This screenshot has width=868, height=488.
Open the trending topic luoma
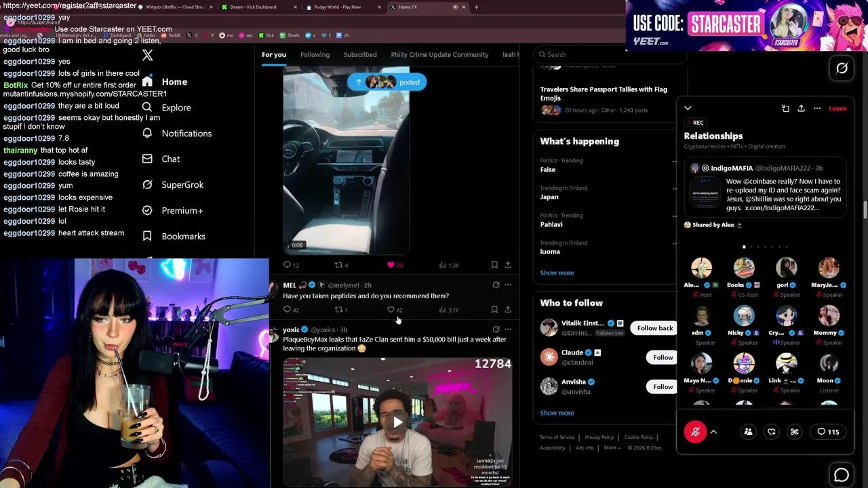click(550, 251)
